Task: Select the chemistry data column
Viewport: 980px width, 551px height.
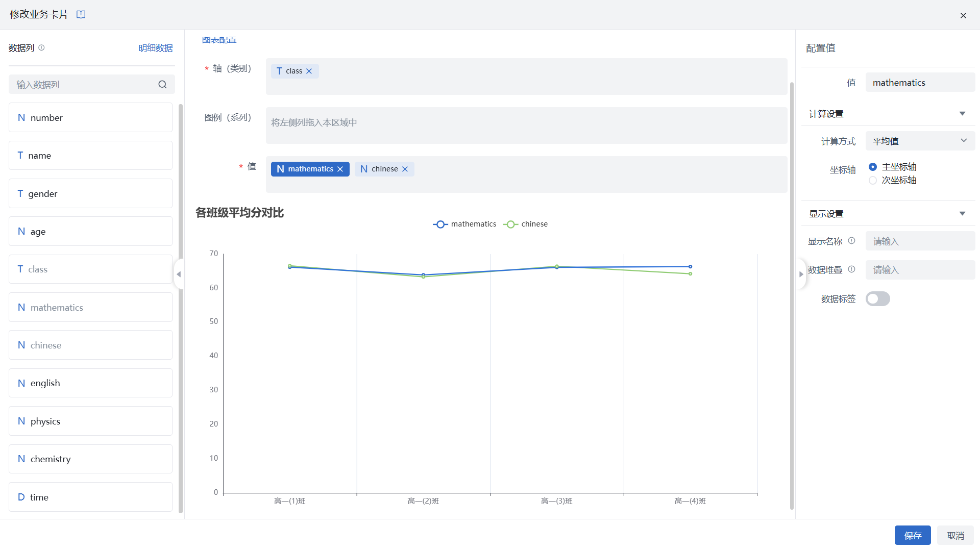Action: (x=90, y=459)
